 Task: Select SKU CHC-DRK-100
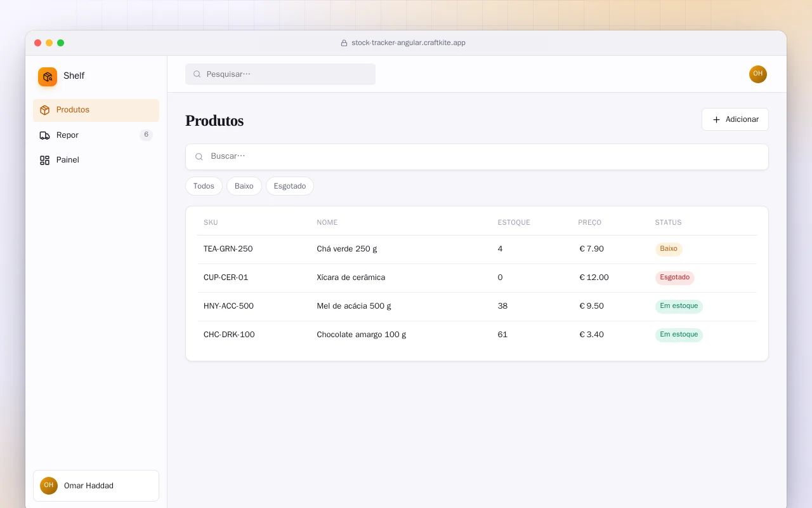coord(229,335)
